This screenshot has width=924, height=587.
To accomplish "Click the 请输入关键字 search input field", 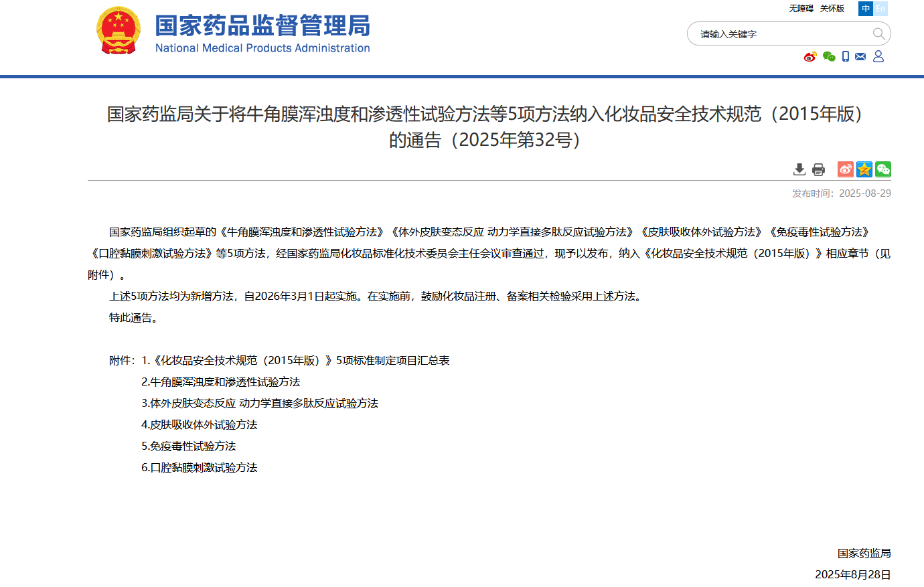I will point(770,33).
